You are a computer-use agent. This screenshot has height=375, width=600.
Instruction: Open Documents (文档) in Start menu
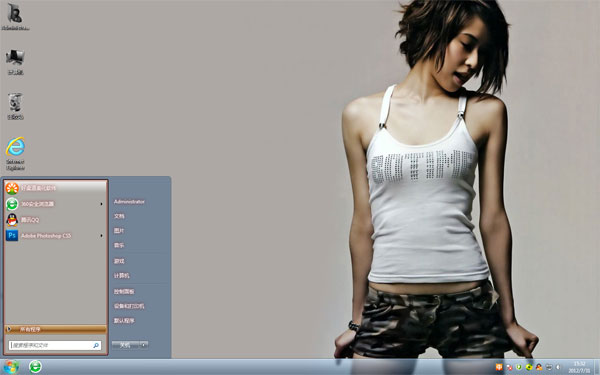[x=119, y=216]
